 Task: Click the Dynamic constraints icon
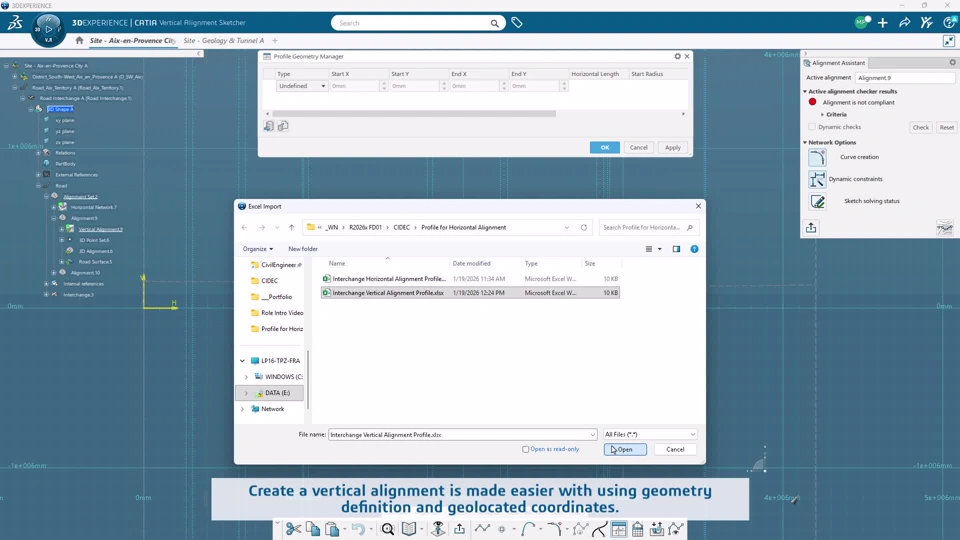[x=817, y=179]
